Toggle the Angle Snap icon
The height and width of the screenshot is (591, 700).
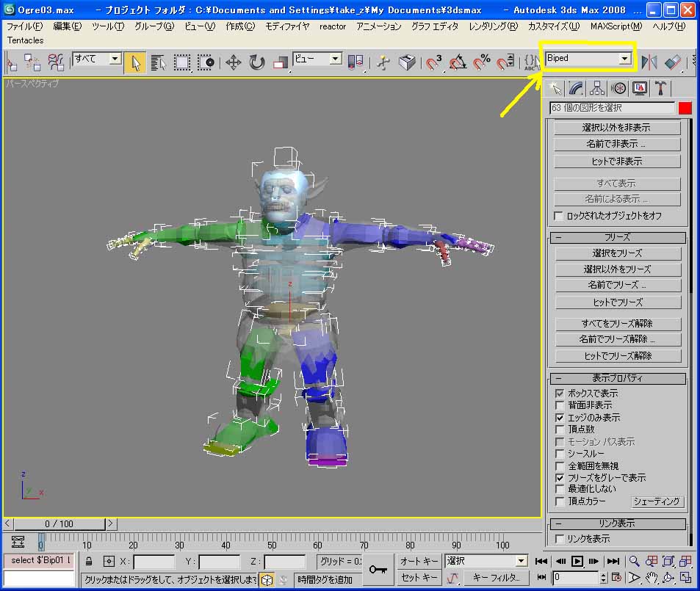tap(458, 62)
